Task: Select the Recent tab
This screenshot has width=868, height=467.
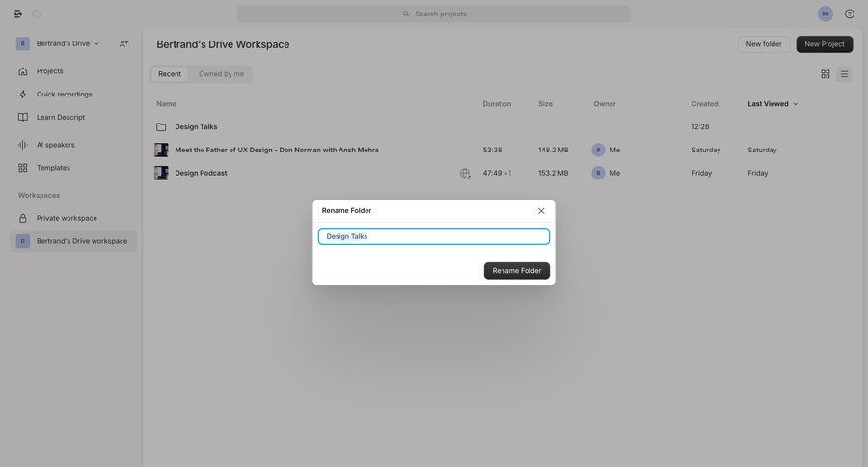Action: point(170,74)
